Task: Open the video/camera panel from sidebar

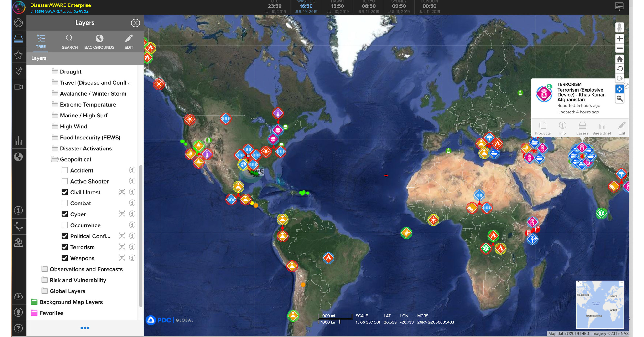Action: 19,87
